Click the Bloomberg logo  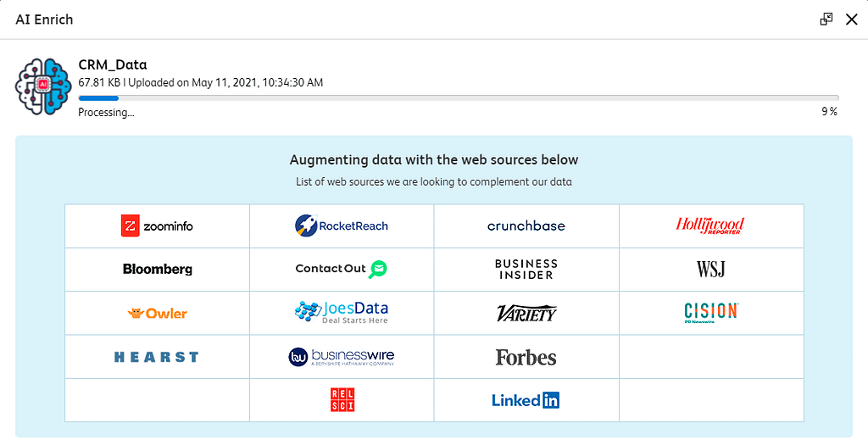click(157, 269)
